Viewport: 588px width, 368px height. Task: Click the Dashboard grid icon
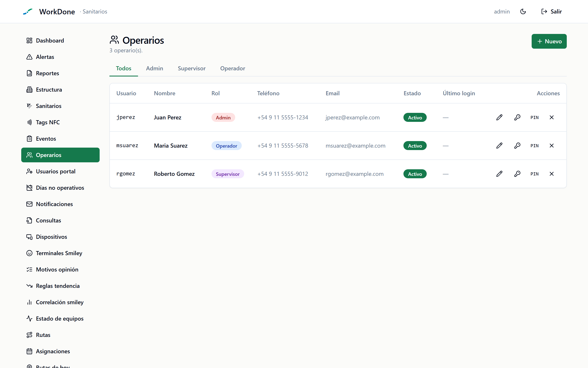tap(29, 40)
